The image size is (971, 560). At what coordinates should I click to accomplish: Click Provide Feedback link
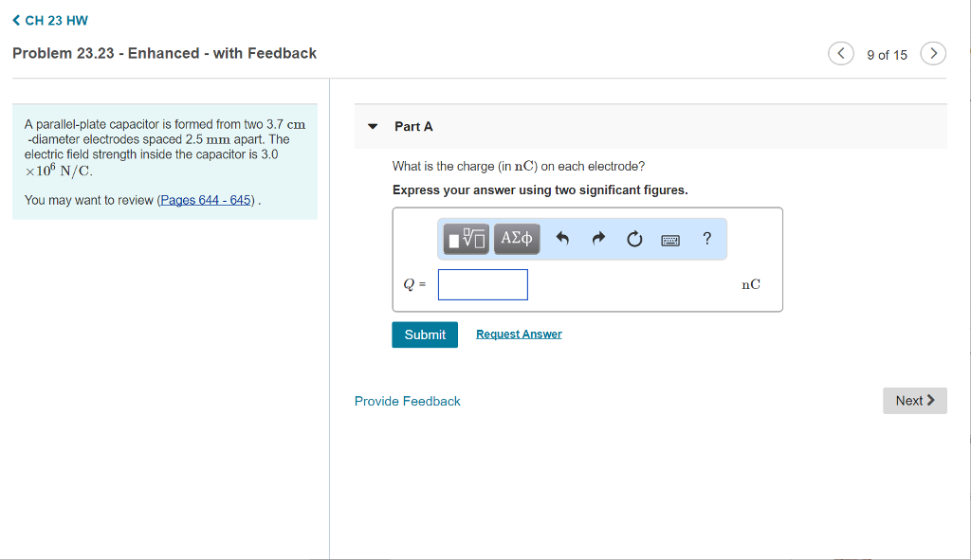point(408,401)
